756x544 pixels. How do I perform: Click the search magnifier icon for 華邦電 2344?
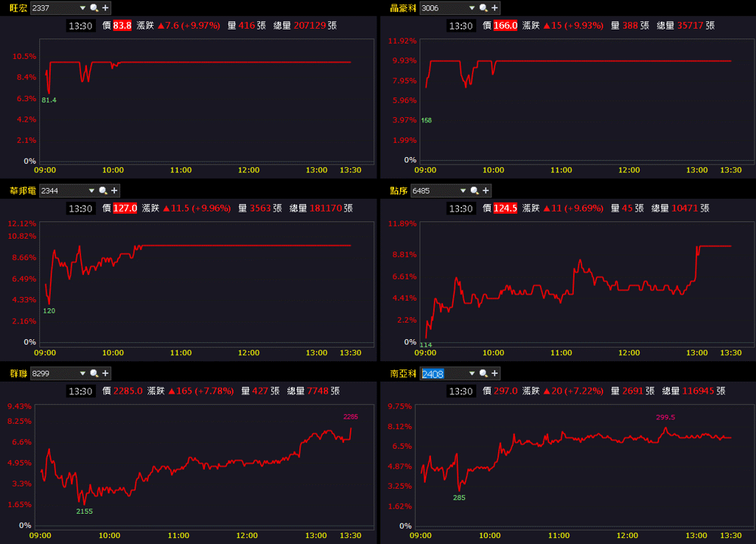pos(103,190)
